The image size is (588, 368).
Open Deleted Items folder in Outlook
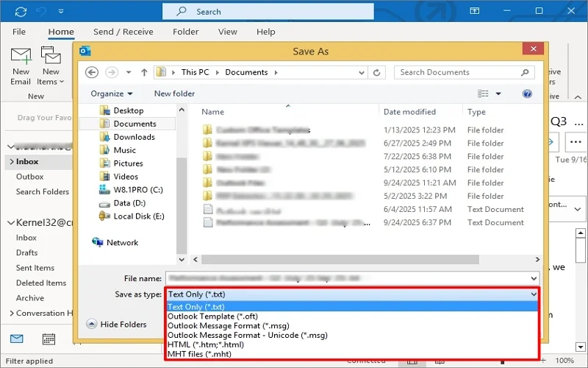(41, 283)
